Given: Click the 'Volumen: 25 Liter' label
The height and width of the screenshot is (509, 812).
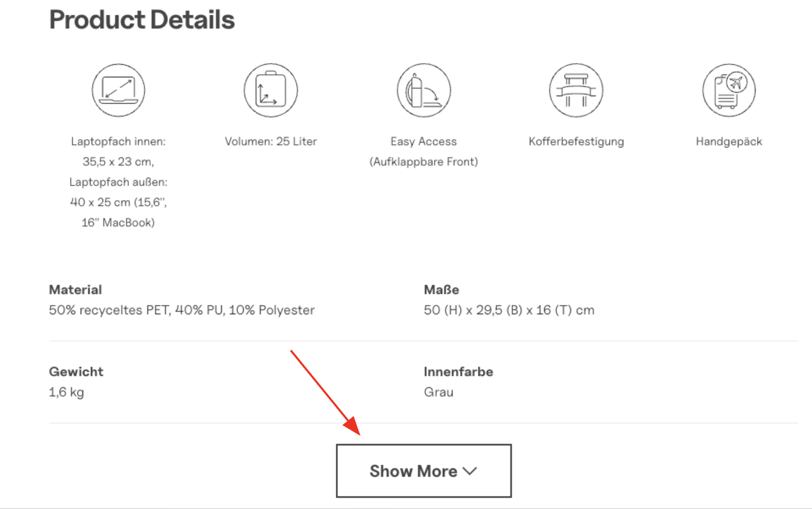Looking at the screenshot, I should click(271, 142).
